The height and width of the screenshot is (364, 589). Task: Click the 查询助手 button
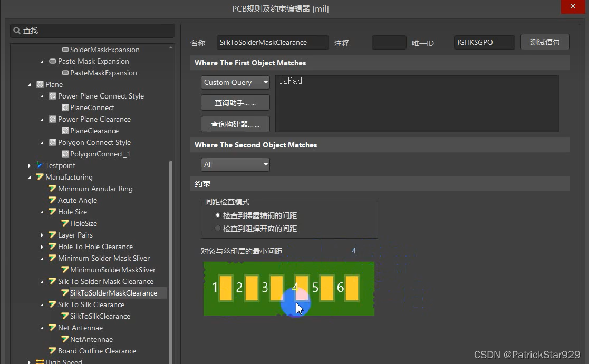pyautogui.click(x=235, y=103)
